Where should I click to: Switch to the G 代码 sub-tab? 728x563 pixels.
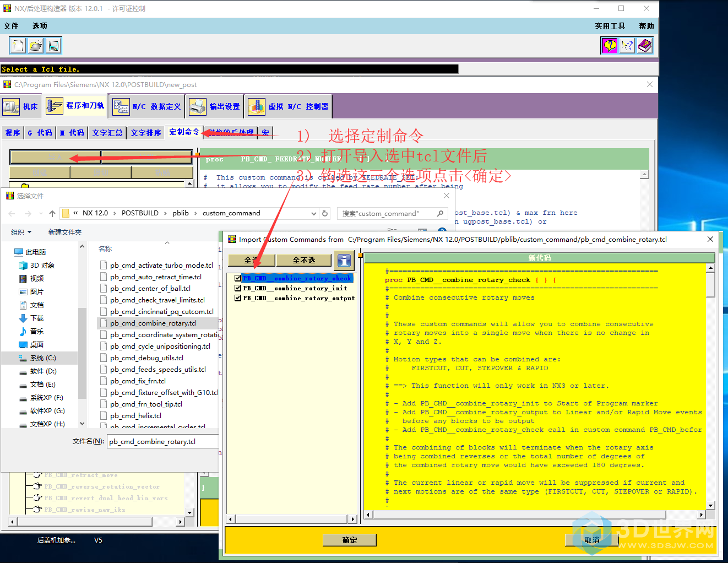coord(40,133)
